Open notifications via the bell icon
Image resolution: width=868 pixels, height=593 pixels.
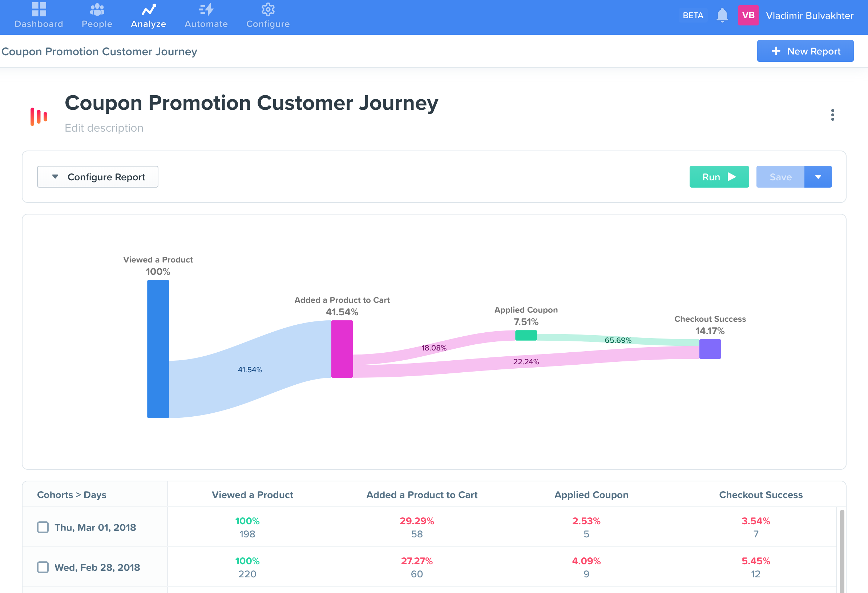[722, 15]
